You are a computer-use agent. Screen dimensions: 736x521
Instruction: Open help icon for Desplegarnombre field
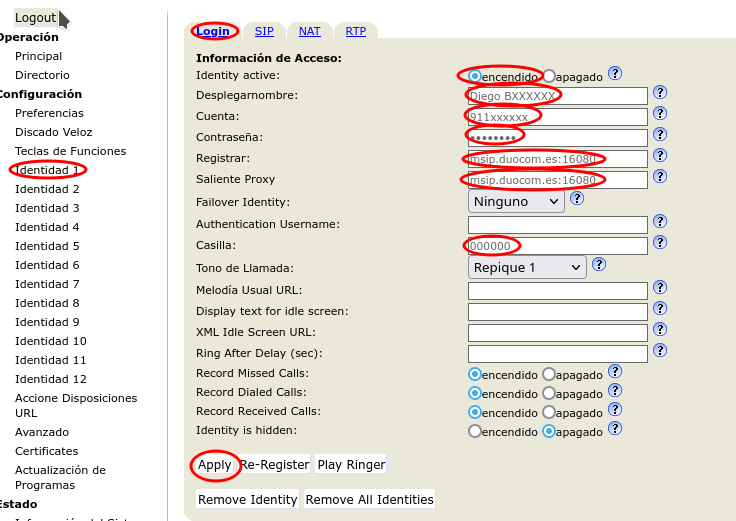660,93
